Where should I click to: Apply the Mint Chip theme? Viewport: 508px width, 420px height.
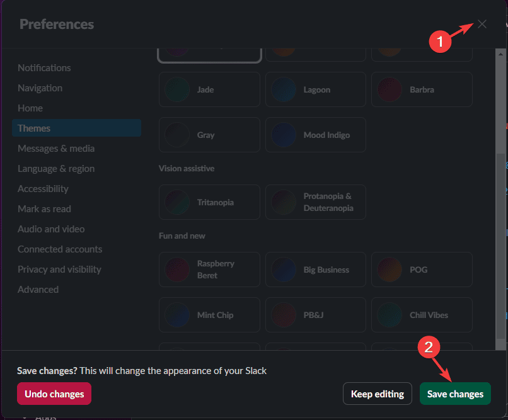[x=209, y=315]
